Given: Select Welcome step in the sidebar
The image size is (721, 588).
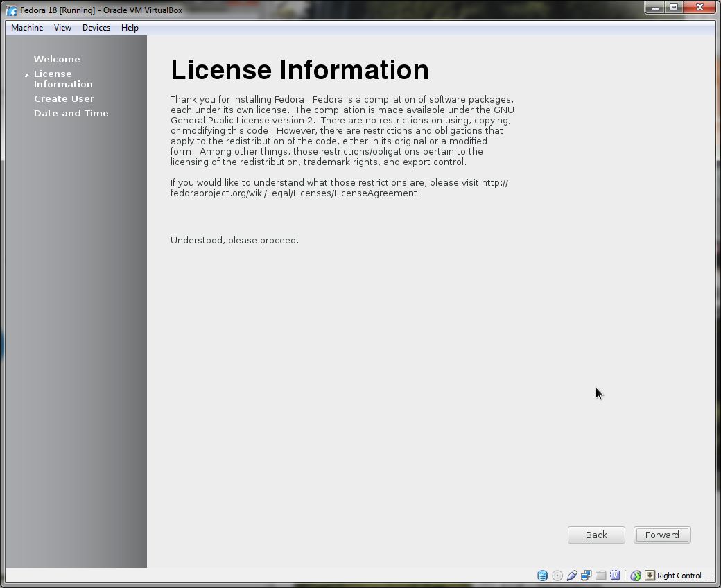Looking at the screenshot, I should [x=57, y=60].
